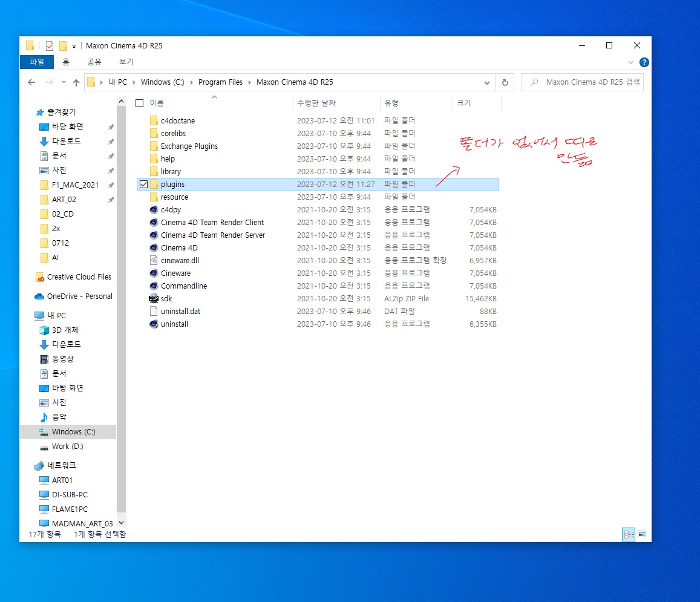Refresh the current folder view

pyautogui.click(x=505, y=82)
